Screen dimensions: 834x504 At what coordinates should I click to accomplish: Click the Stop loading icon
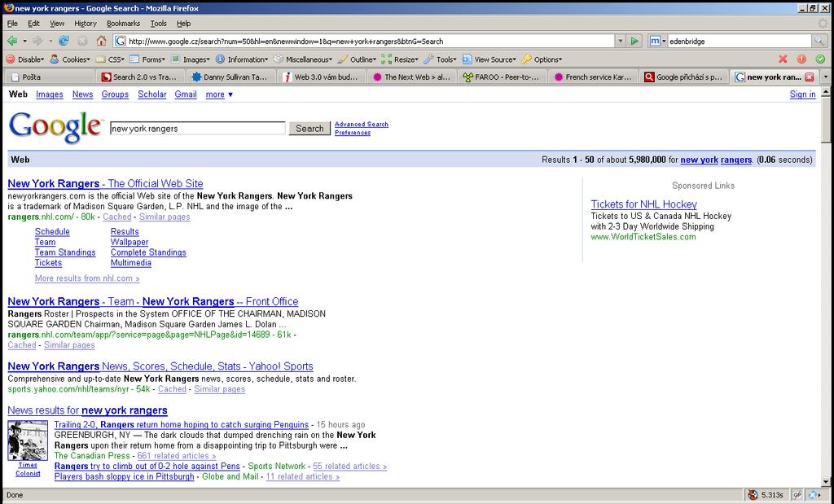click(x=82, y=41)
